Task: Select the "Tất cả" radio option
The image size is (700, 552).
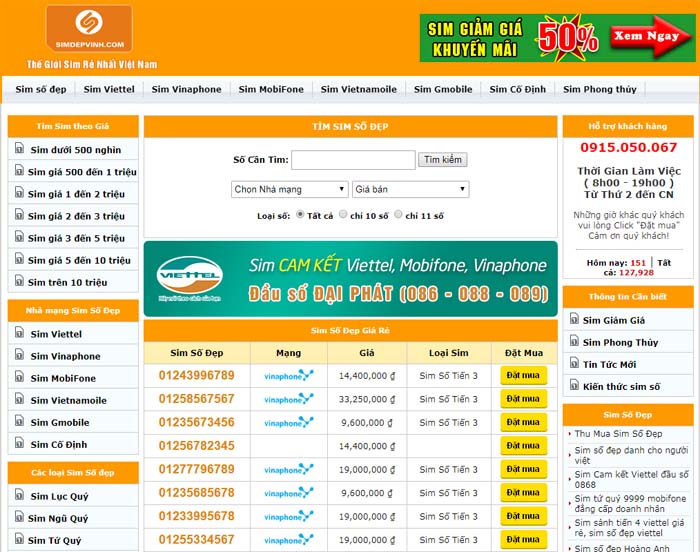Action: pos(300,215)
